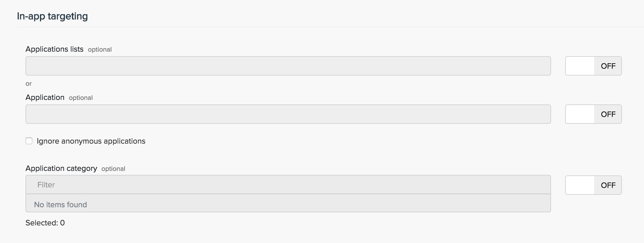The width and height of the screenshot is (644, 243).
Task: Click into the Applications lists field
Action: (x=288, y=66)
